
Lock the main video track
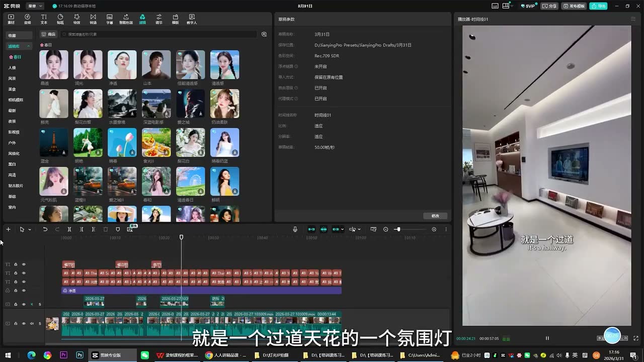(x=16, y=323)
